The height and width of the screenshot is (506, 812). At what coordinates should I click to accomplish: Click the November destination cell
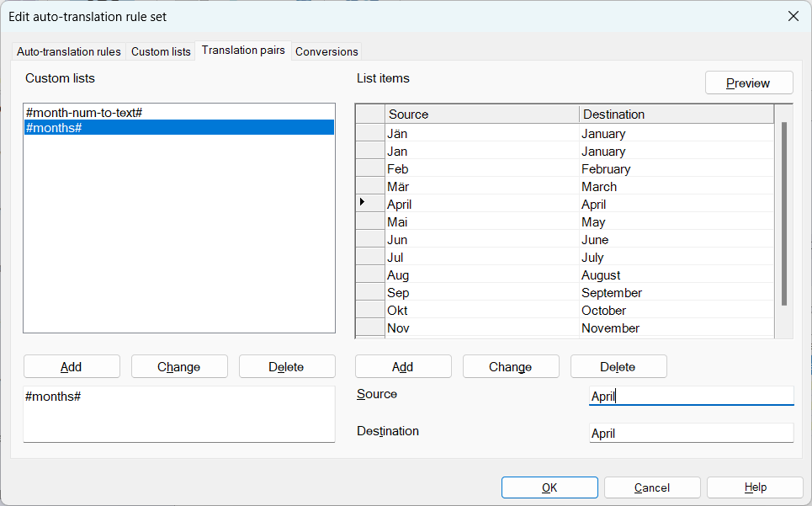coord(677,328)
